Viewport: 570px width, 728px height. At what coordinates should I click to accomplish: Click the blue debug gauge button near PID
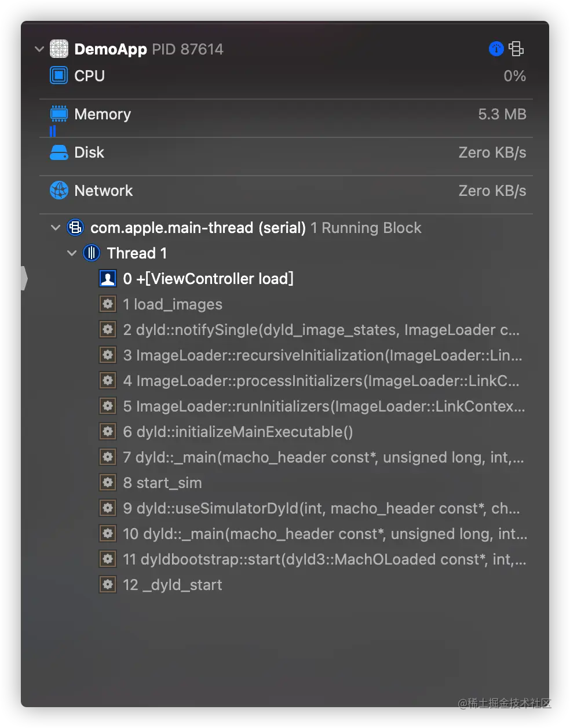496,49
